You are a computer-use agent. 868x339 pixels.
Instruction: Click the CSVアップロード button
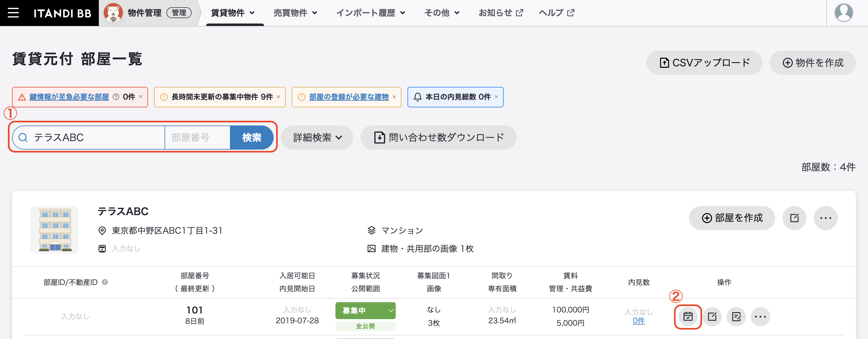(x=704, y=63)
